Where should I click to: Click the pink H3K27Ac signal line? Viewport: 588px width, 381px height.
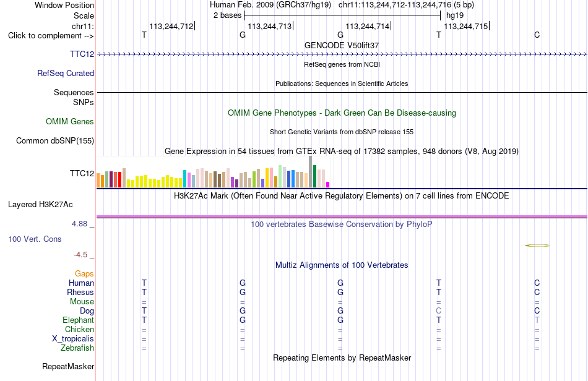(342, 216)
